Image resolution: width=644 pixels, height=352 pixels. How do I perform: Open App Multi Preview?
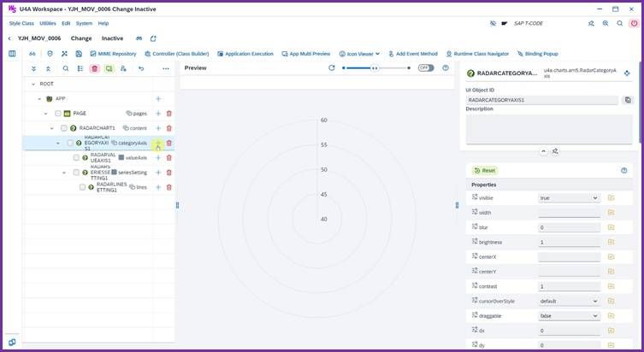[306, 54]
